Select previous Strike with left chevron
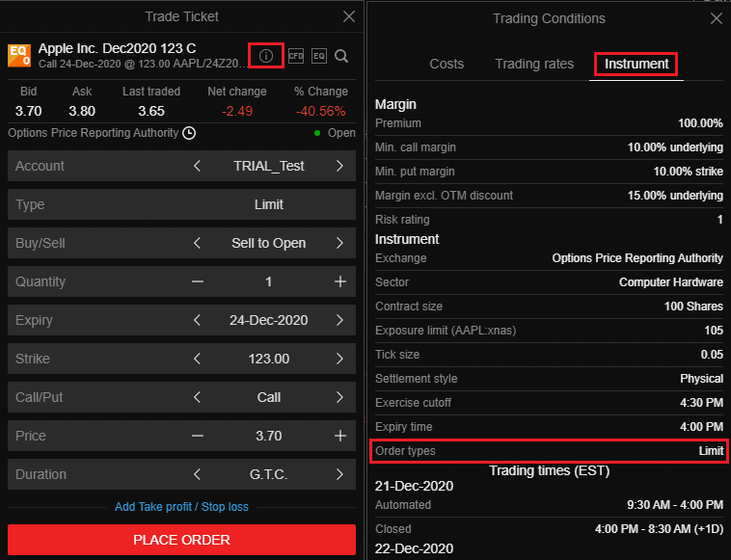The width and height of the screenshot is (731, 560). tap(198, 359)
